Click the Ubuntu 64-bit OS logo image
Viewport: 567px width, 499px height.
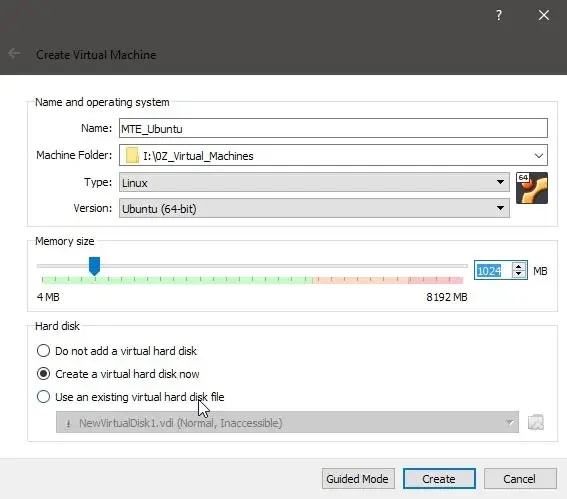pyautogui.click(x=532, y=188)
